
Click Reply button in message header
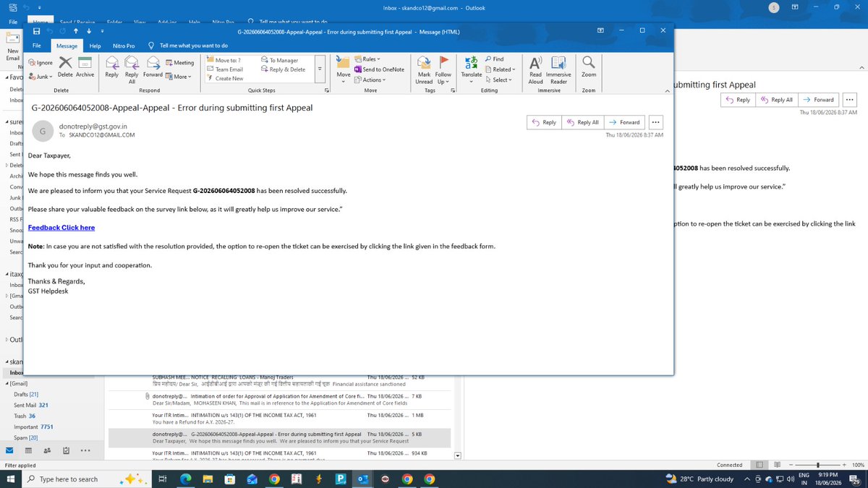tap(544, 122)
